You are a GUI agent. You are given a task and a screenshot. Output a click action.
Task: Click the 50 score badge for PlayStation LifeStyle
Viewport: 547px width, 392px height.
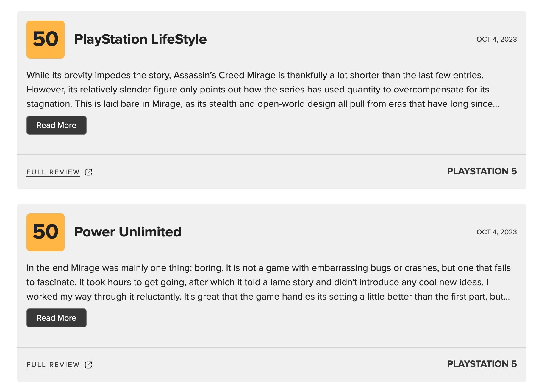point(46,40)
